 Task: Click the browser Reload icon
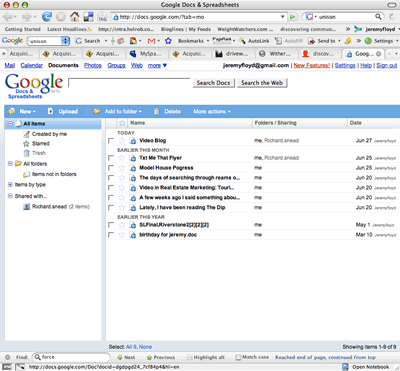[46, 16]
